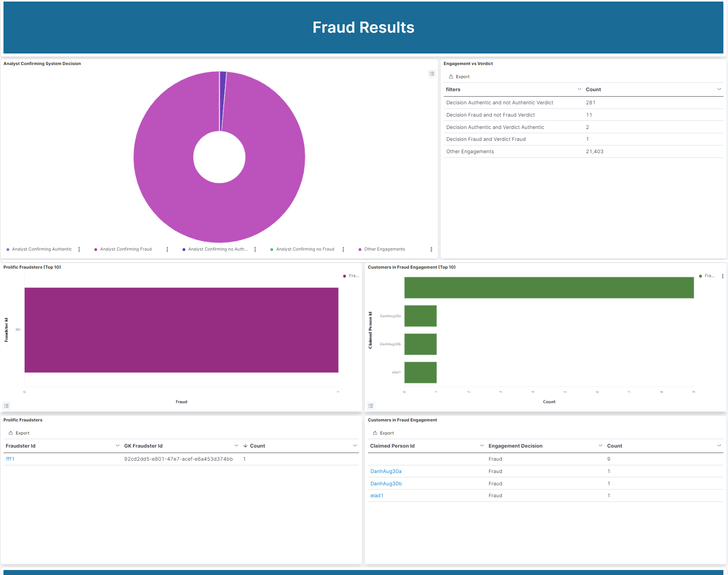Click the DanhAug30b green bar
The height and width of the screenshot is (575, 728).
tap(420, 344)
